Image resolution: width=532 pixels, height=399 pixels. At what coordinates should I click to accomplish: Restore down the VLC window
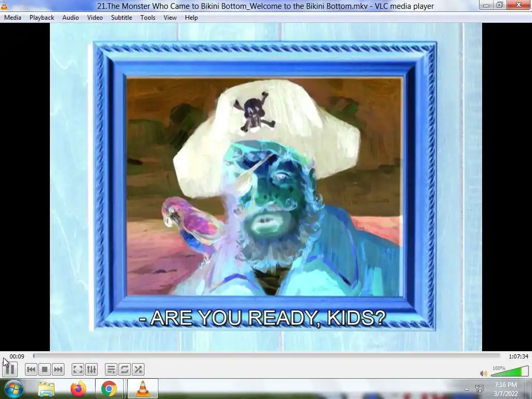click(x=500, y=5)
